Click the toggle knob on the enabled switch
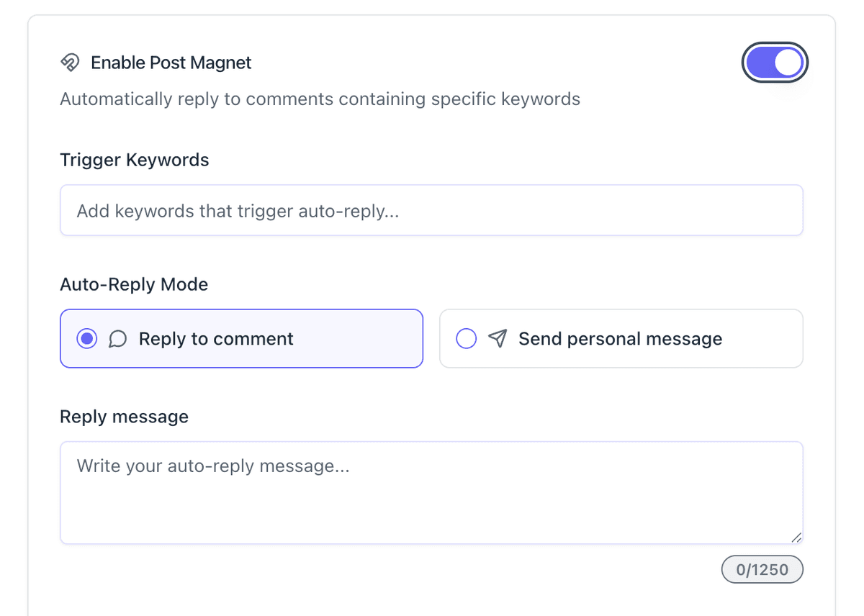 788,63
